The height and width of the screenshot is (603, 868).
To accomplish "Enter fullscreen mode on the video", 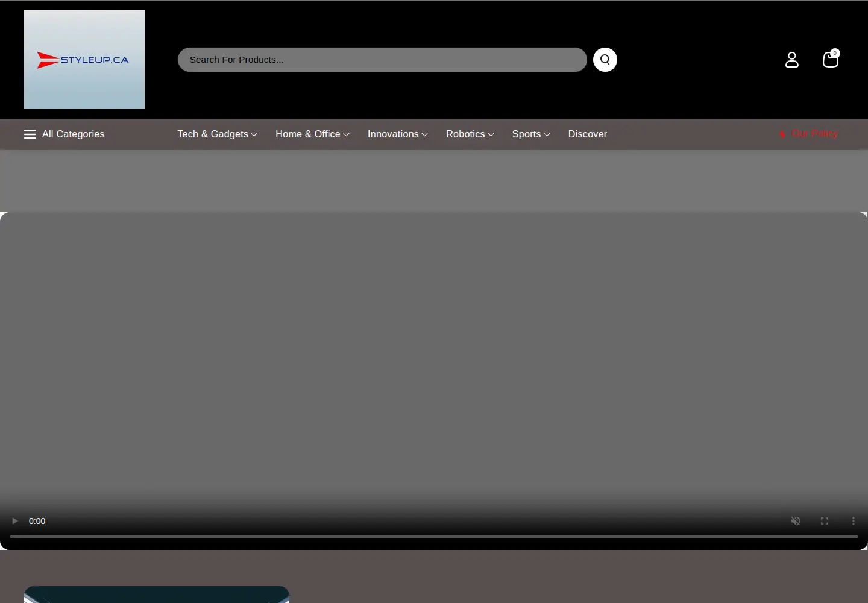I will coord(825,521).
